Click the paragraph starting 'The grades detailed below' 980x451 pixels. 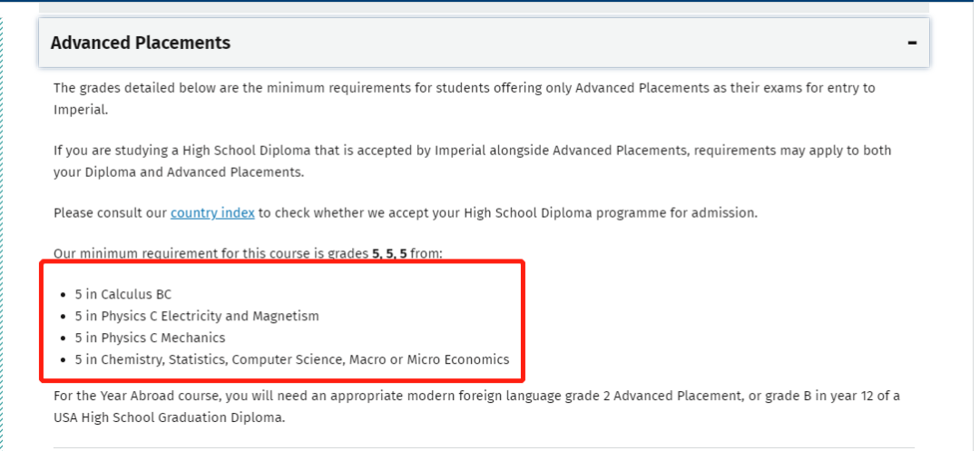[x=465, y=99]
